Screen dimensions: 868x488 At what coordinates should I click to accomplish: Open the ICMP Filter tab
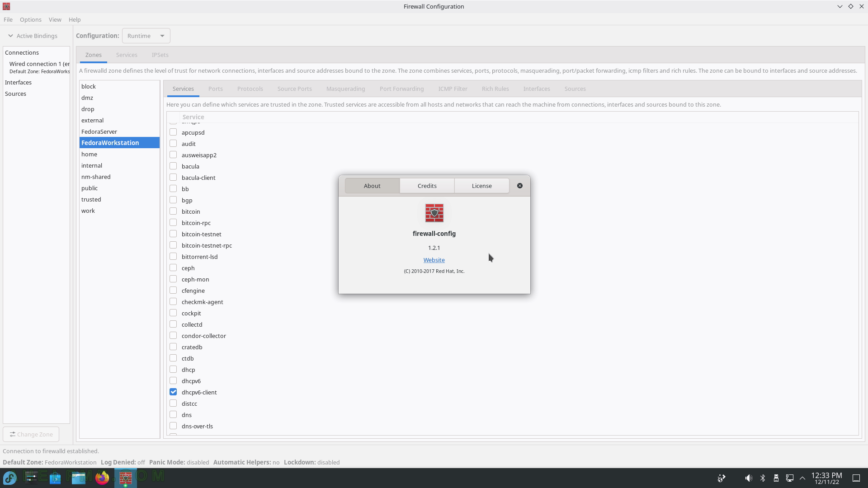453,89
